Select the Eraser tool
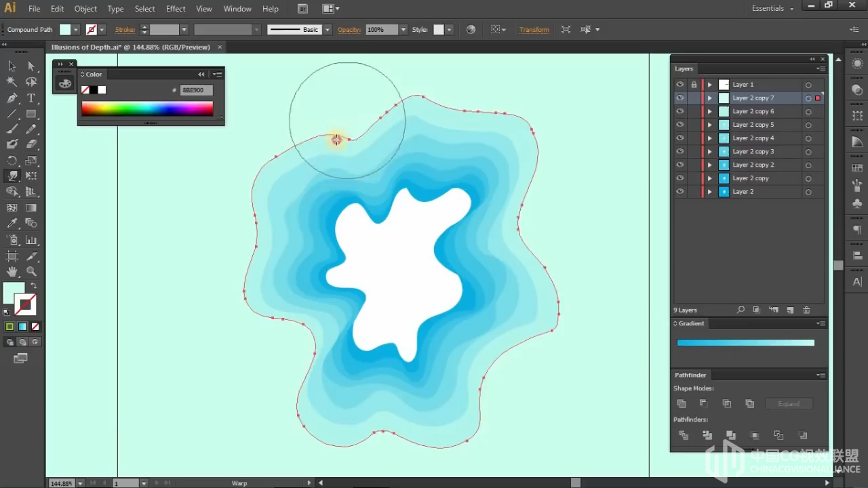Screen dimensions: 868x488 coord(31,144)
